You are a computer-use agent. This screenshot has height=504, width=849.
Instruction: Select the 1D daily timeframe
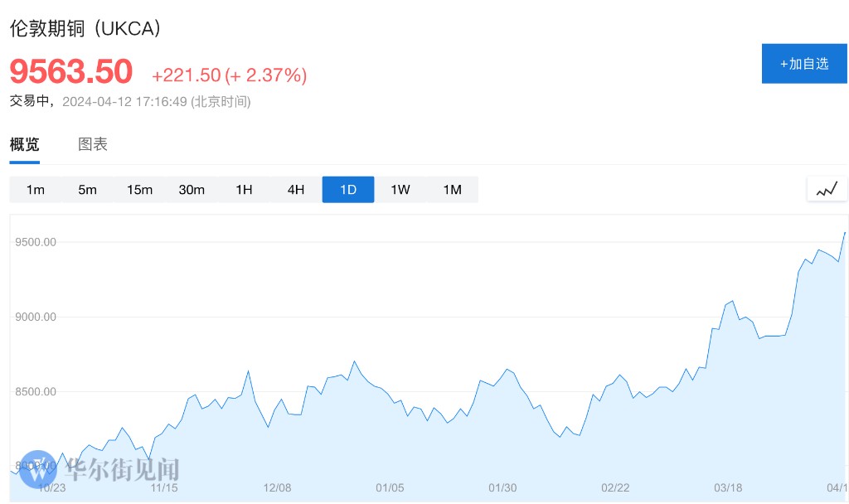[x=348, y=190]
